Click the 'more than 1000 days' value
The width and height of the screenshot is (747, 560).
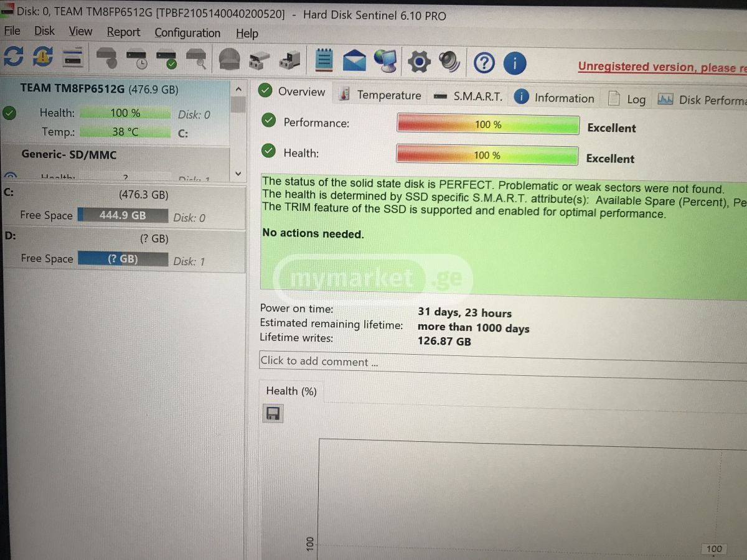tap(473, 327)
